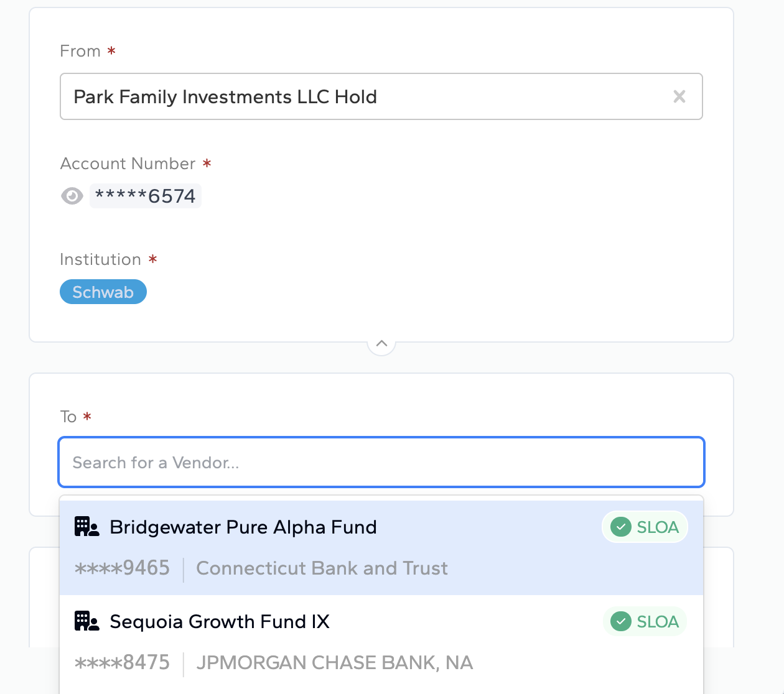Open the From account dropdown field
This screenshot has width=784, height=694.
point(361,96)
